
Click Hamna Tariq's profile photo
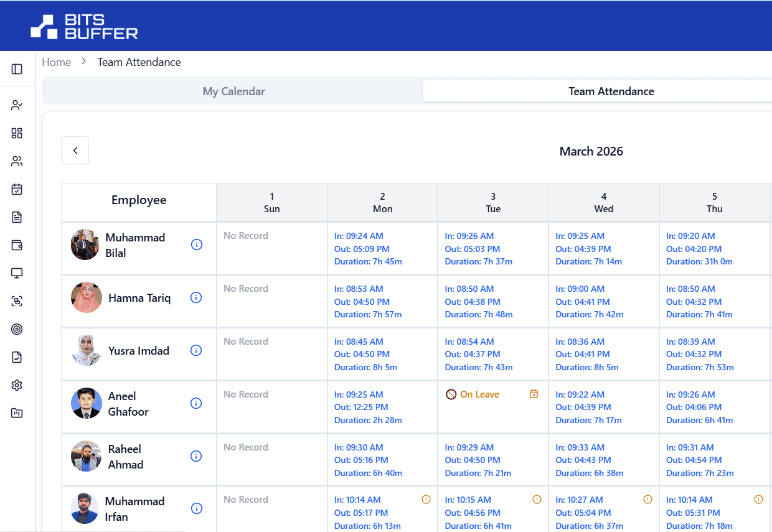pyautogui.click(x=86, y=297)
